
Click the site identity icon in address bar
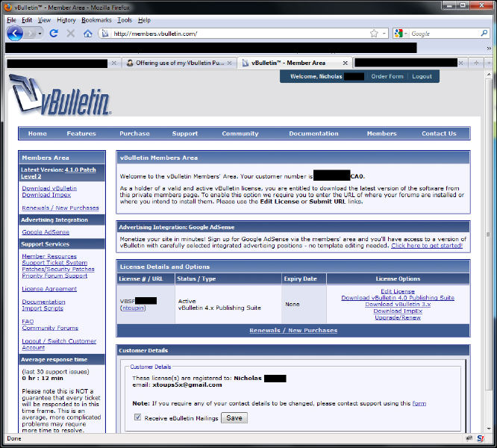105,34
